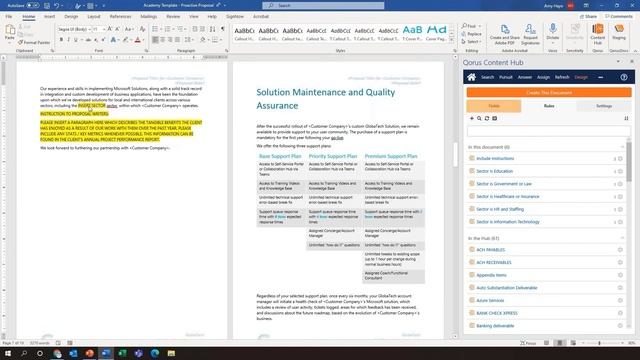
Task: Apply bold formatting
Action: click(61, 40)
